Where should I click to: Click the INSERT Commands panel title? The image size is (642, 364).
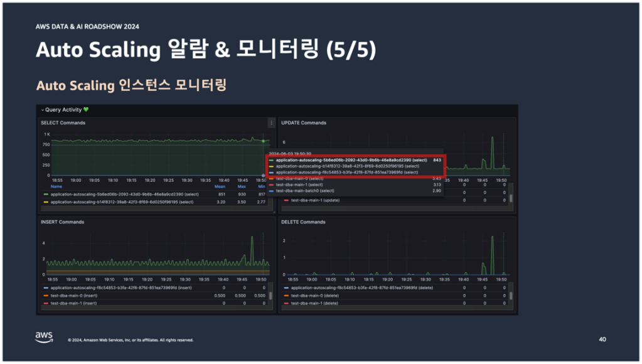63,222
